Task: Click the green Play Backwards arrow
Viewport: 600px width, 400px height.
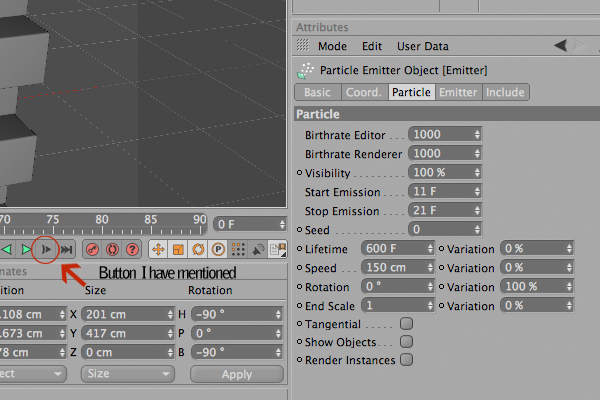Action: [x=7, y=250]
